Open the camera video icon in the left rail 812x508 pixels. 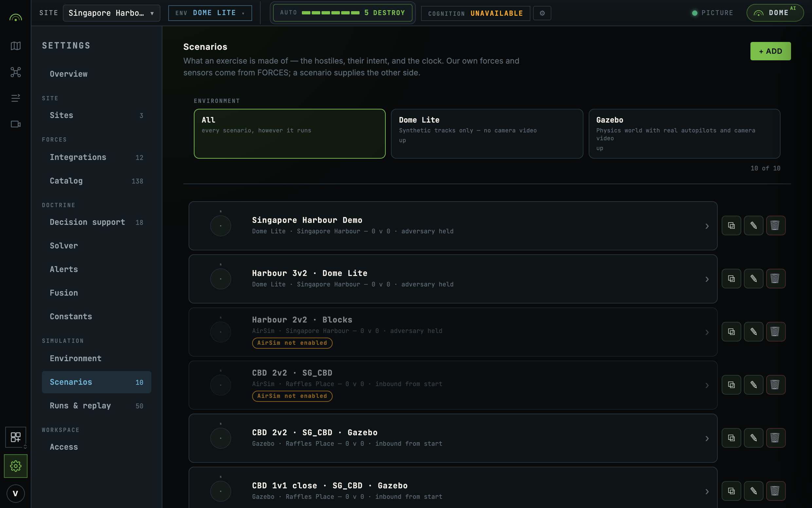tap(15, 124)
